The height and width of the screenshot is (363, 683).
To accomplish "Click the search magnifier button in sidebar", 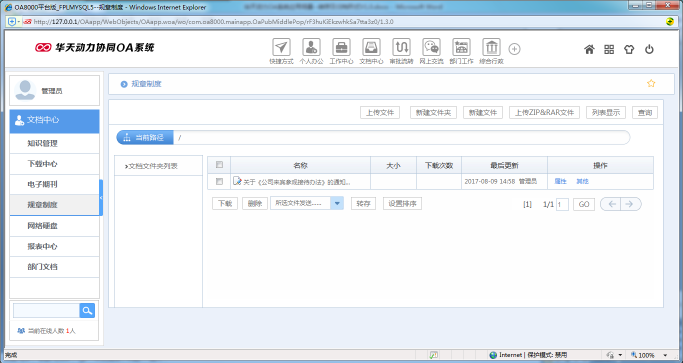I will tap(87, 310).
